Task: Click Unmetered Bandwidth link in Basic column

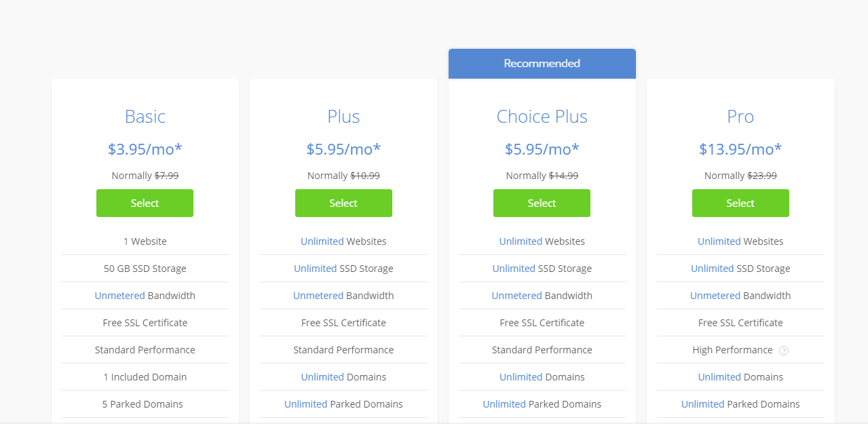Action: [119, 296]
